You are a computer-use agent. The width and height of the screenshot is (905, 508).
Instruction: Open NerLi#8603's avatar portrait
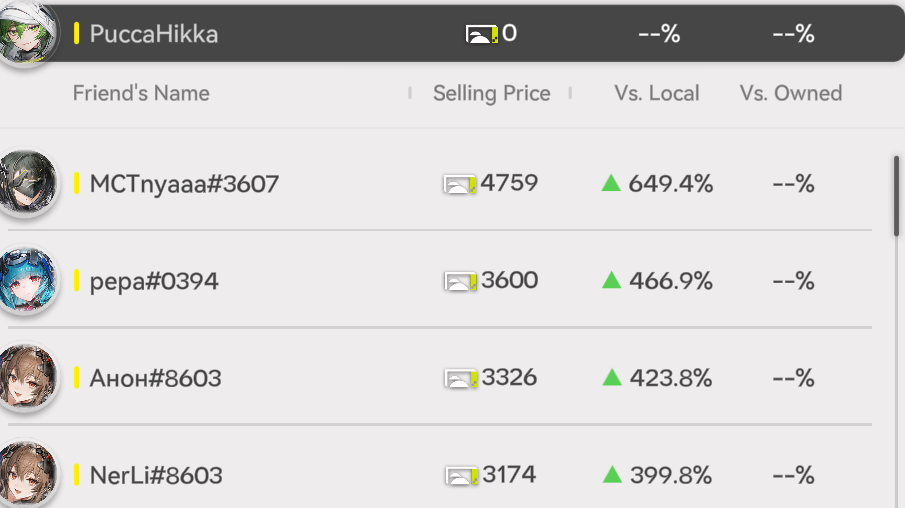click(x=25, y=474)
